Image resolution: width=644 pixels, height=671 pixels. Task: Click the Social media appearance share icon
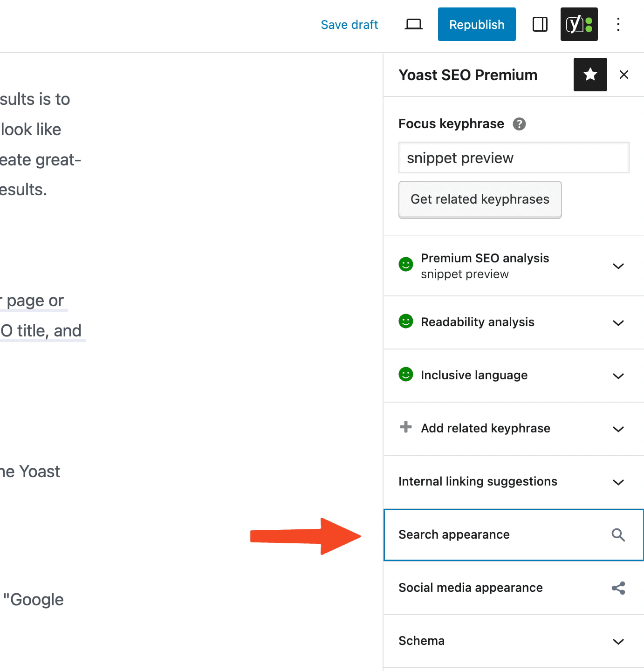618,588
